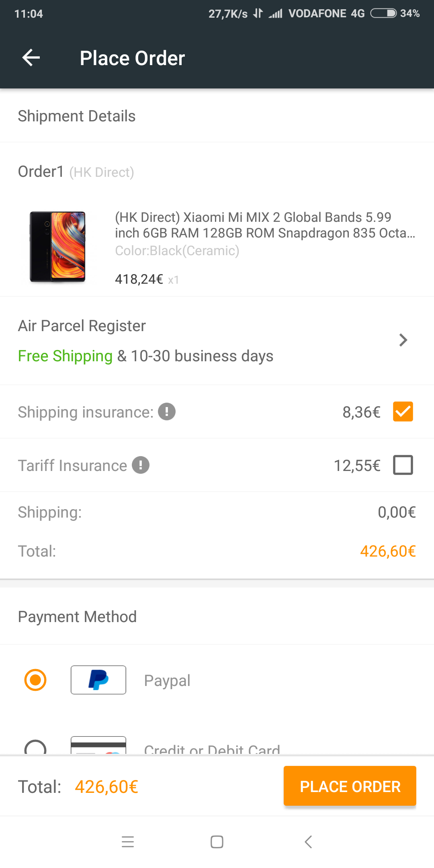Tap the Tariff Insurance info icon
Image resolution: width=434 pixels, height=868 pixels.
141,465
